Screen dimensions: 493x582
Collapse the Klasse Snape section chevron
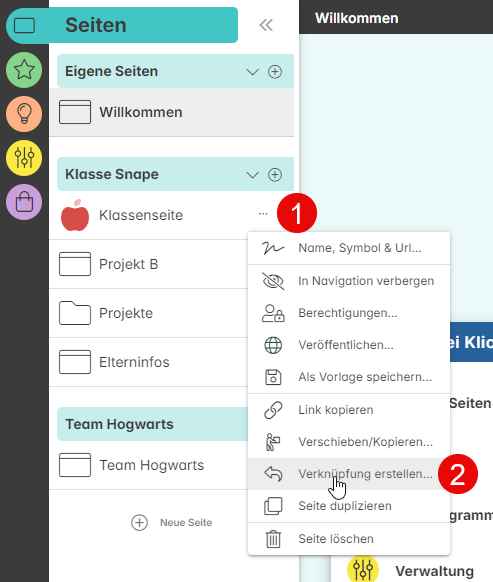point(252,174)
